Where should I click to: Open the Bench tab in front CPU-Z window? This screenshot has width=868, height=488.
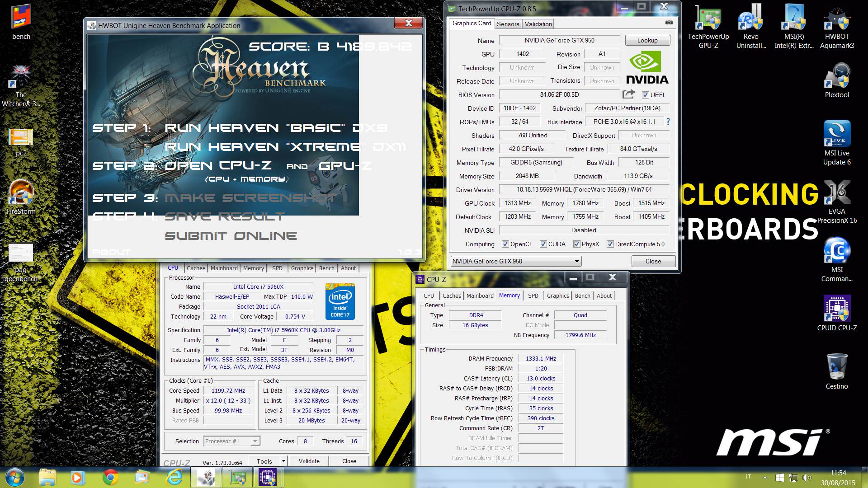click(x=582, y=296)
